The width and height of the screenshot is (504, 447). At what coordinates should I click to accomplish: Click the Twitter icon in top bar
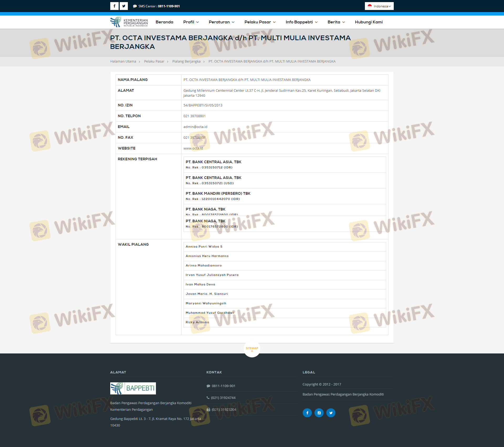click(x=124, y=6)
